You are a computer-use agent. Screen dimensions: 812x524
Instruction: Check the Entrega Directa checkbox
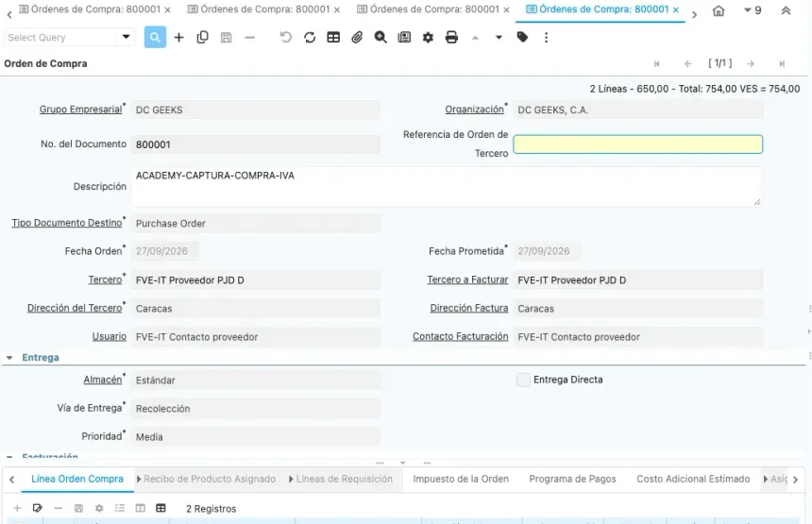523,380
